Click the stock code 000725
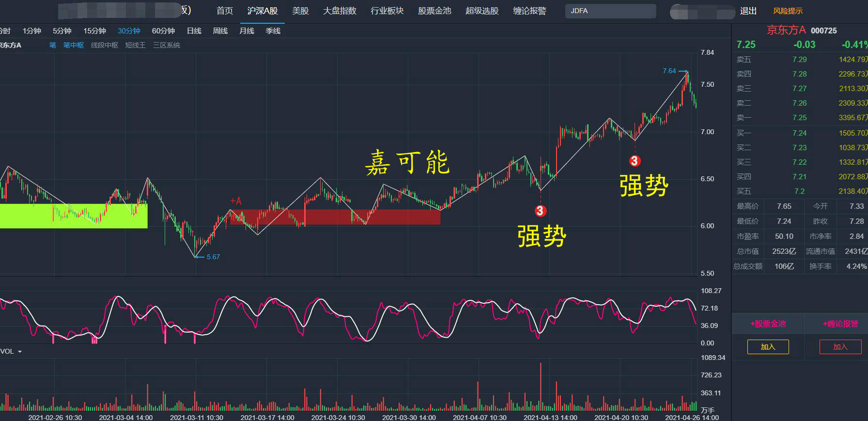This screenshot has width=868, height=421. coord(824,31)
